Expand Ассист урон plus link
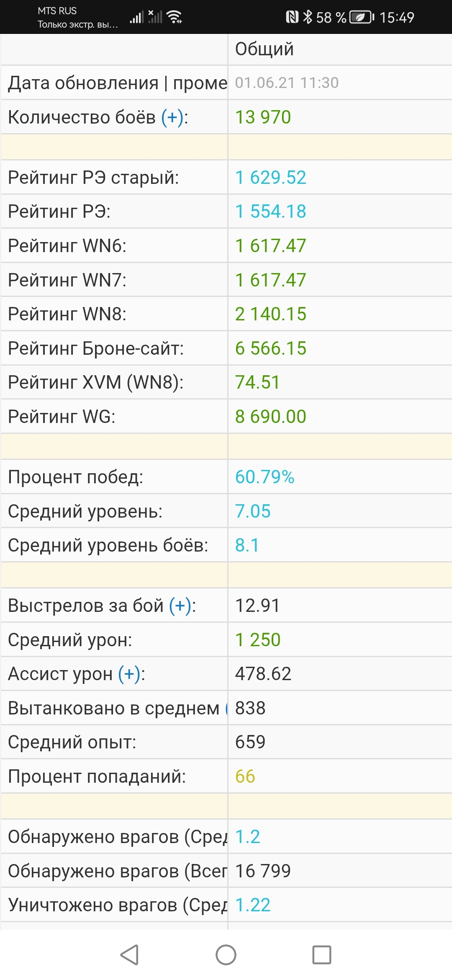This screenshot has height=980, width=452. click(129, 674)
